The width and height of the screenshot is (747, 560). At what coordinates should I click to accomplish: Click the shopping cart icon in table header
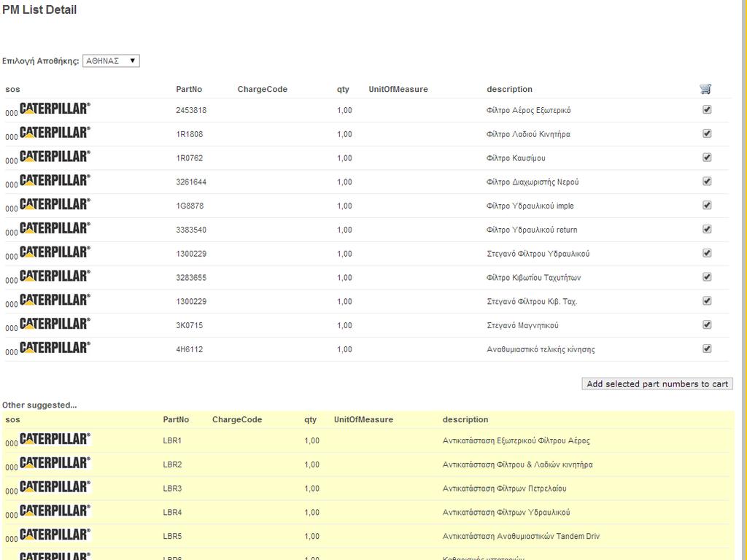pos(705,88)
